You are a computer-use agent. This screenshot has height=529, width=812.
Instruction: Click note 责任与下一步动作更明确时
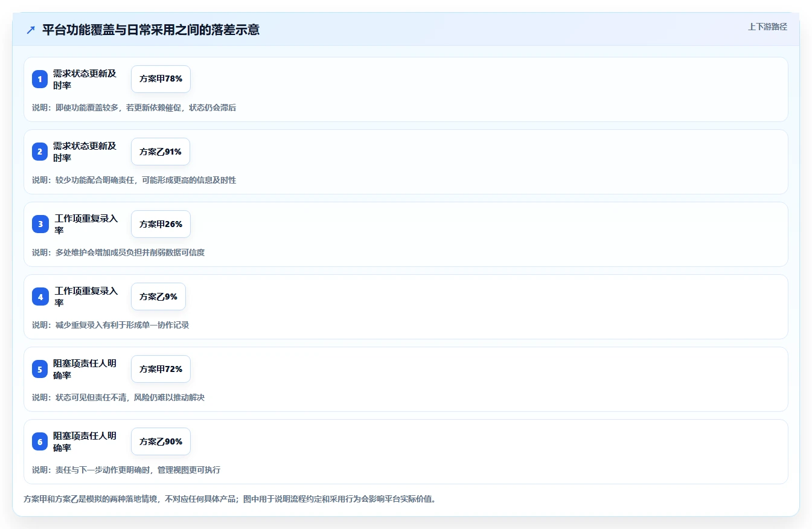pos(126,470)
